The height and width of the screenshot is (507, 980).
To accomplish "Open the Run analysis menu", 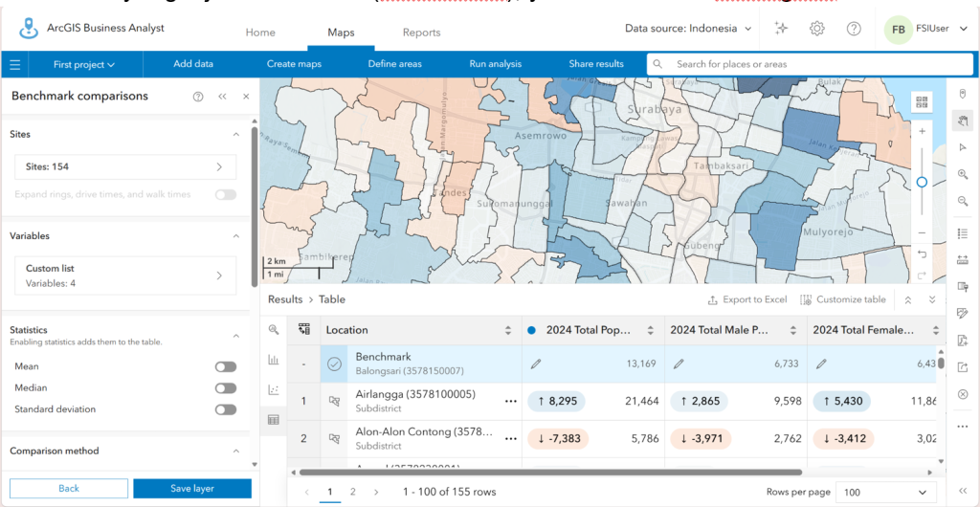I will click(x=495, y=64).
